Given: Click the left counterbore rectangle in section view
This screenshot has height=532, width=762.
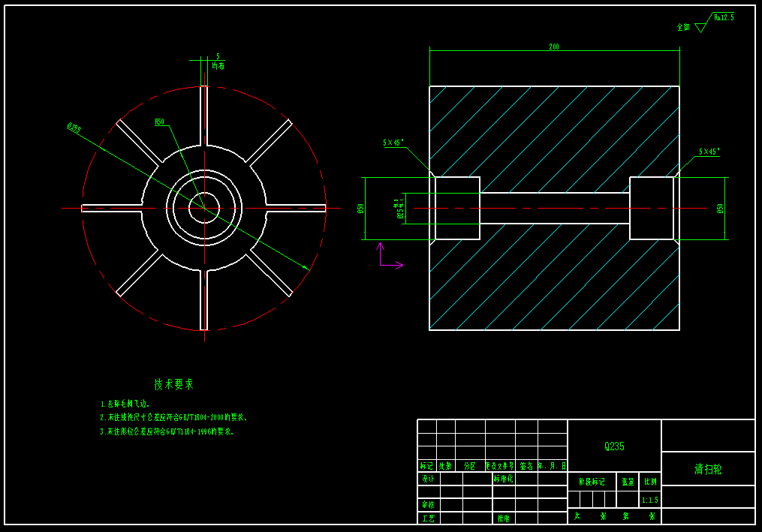Looking at the screenshot, I should [x=457, y=209].
